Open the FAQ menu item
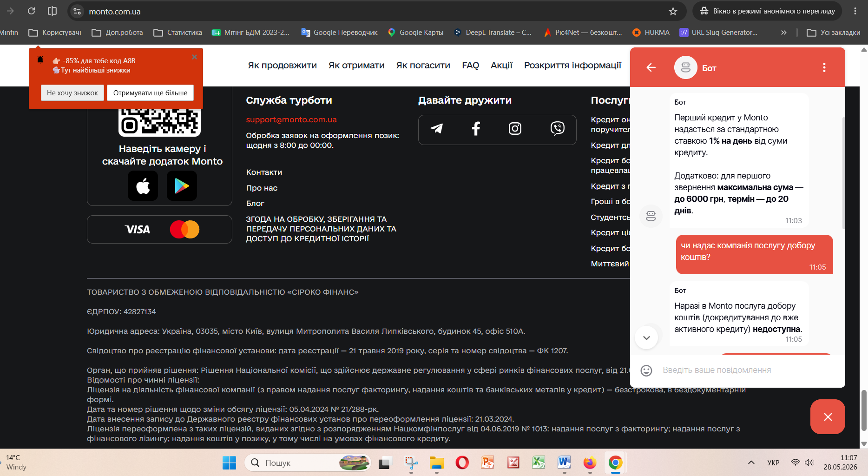Viewport: 868px width, 476px height. click(470, 66)
